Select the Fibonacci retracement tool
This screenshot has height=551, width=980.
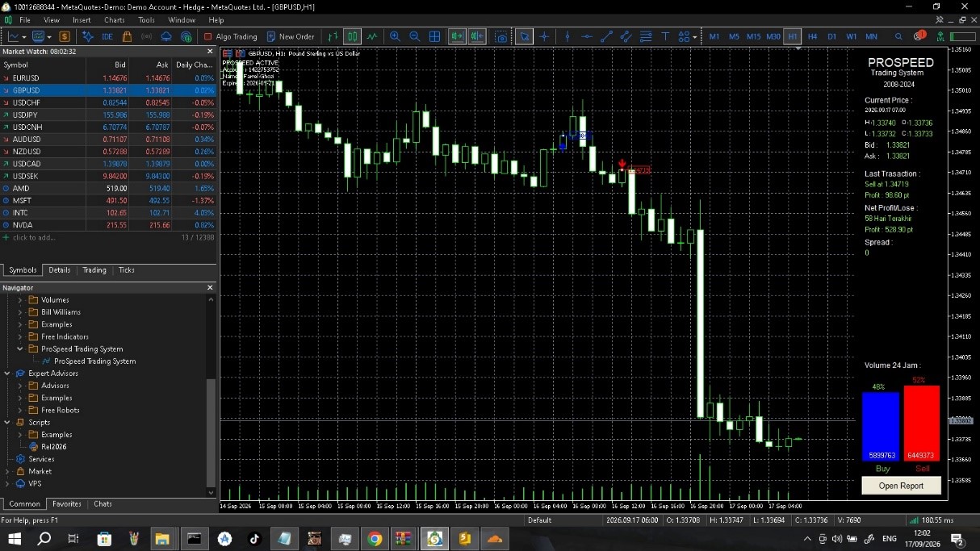coord(646,36)
